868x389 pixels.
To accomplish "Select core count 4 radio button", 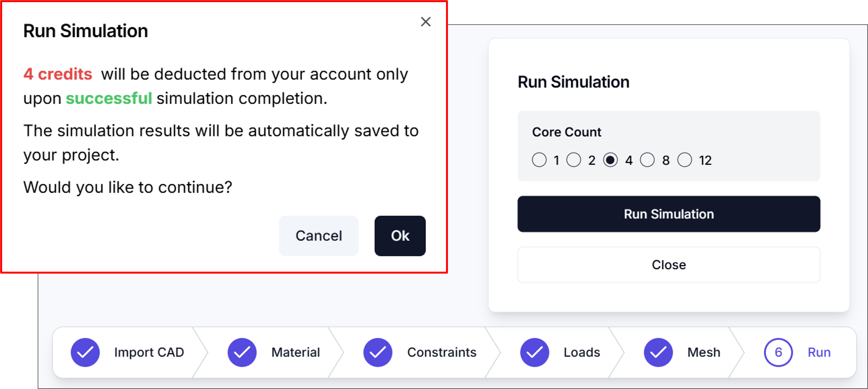I will coord(610,160).
